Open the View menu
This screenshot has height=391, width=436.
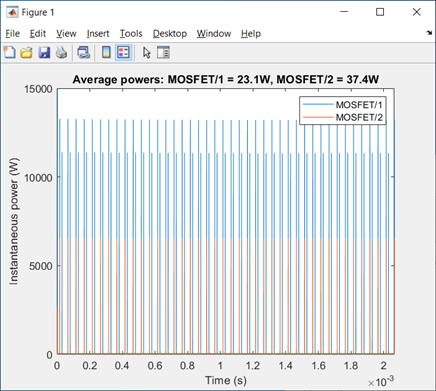tap(66, 34)
